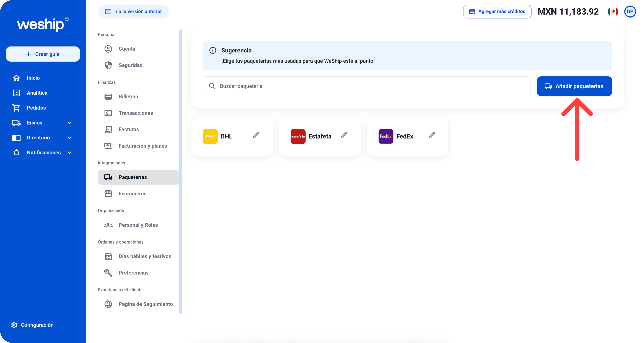Expand the Notificaciones chevron
This screenshot has width=644, height=343.
(x=69, y=153)
